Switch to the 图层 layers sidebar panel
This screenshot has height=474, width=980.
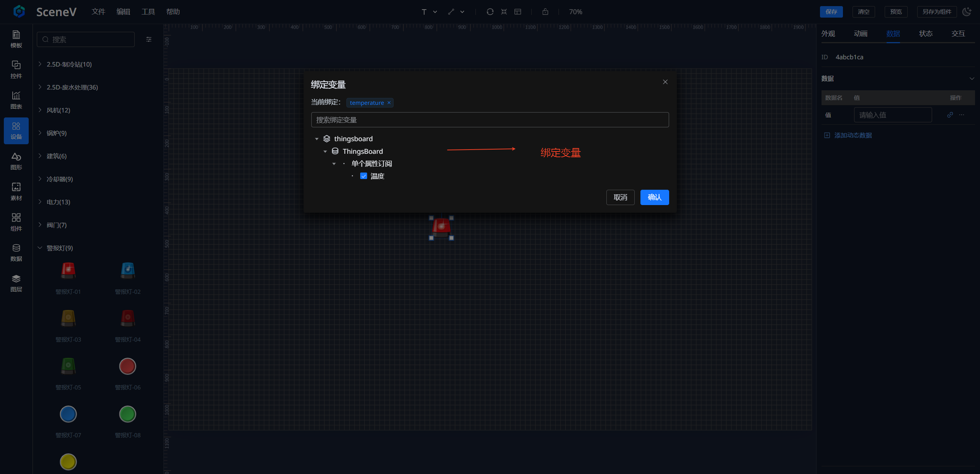tap(16, 283)
